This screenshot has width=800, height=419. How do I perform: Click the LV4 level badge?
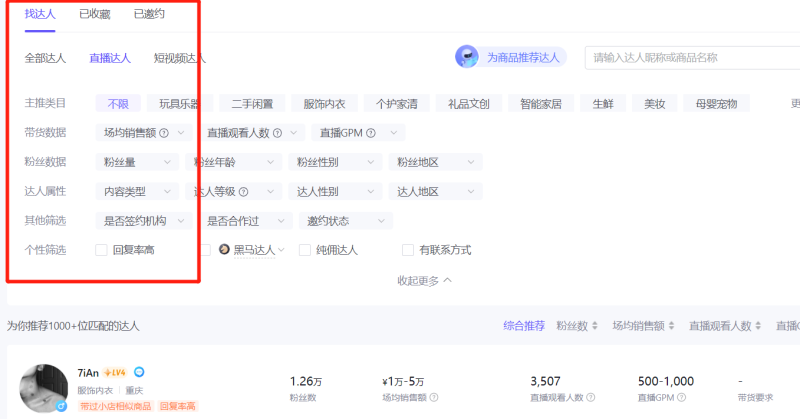coord(115,373)
